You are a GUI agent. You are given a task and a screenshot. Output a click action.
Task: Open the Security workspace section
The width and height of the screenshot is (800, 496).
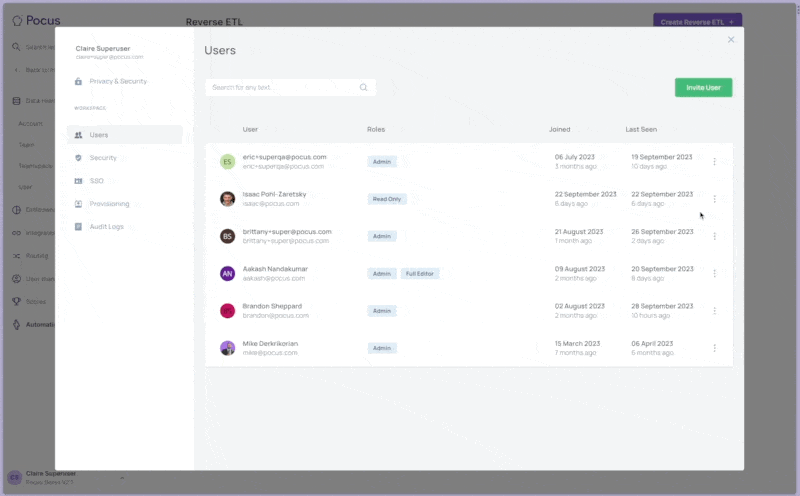pyautogui.click(x=103, y=158)
